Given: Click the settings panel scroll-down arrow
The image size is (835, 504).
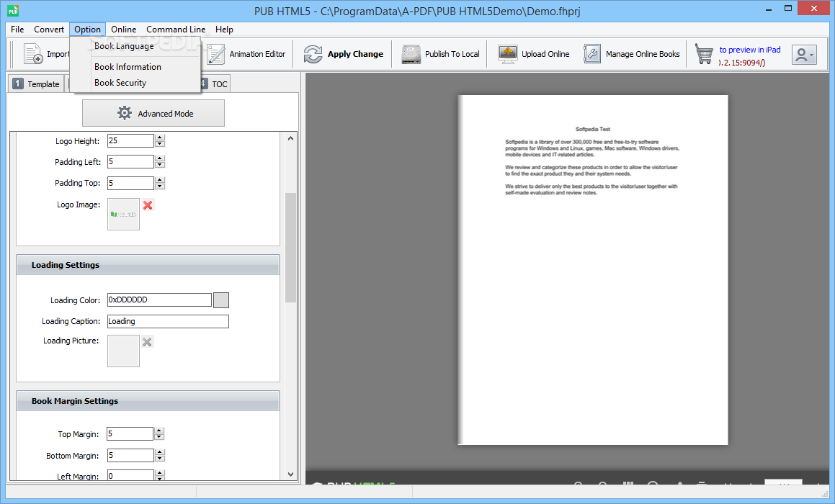Looking at the screenshot, I should (291, 474).
